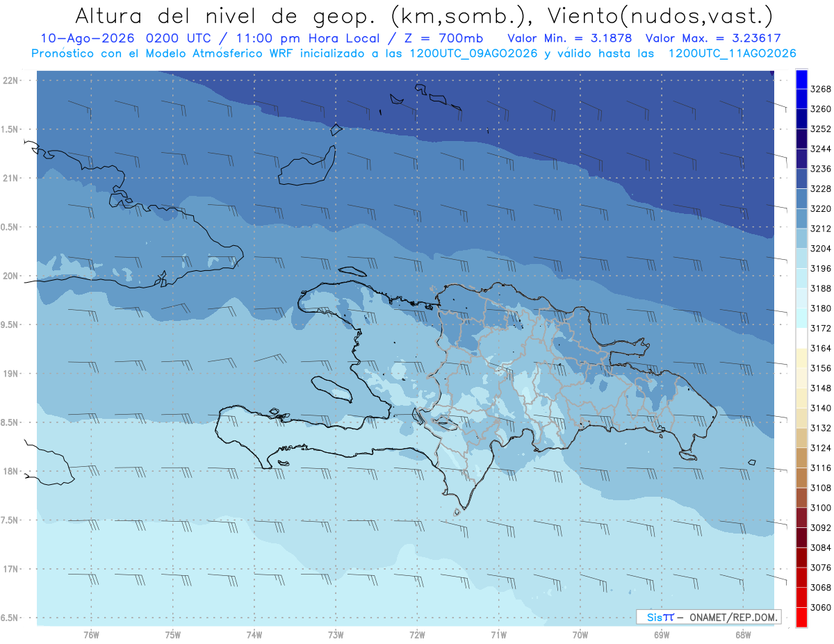Click the 3084 colorbar value
Viewport: 834px width, 644px height.
(x=821, y=547)
